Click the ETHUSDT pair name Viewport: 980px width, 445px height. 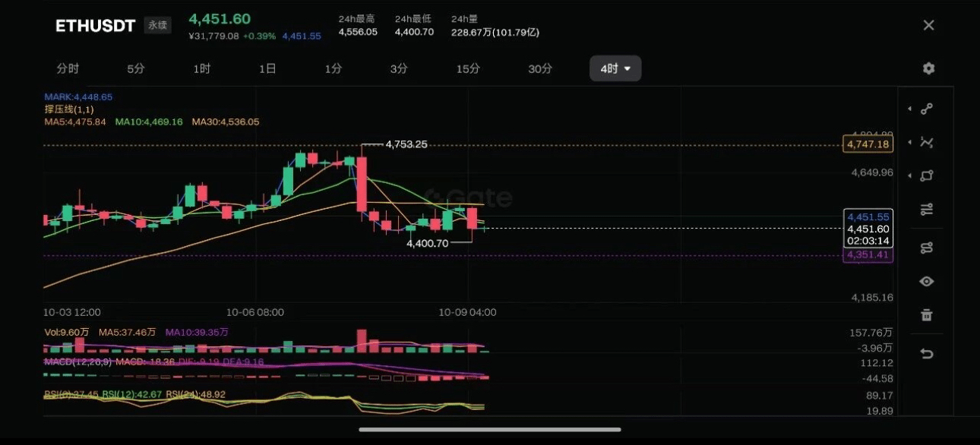pyautogui.click(x=95, y=25)
